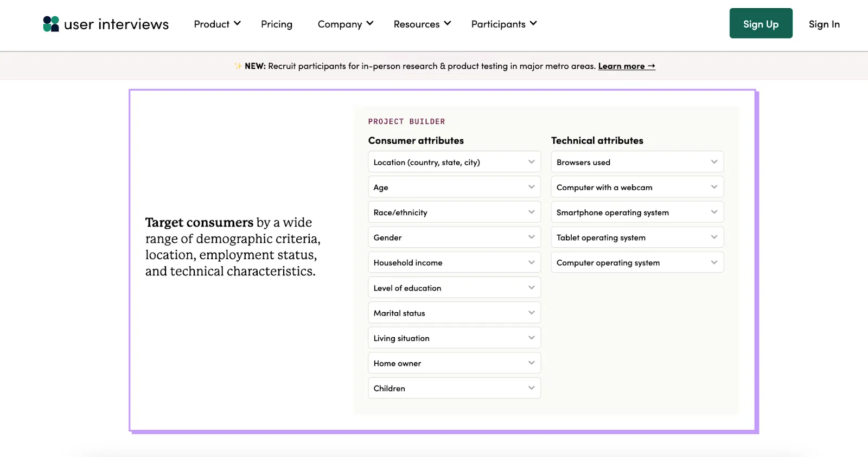Click the chevron arrow beside Product
This screenshot has height=457, width=868.
pos(237,23)
